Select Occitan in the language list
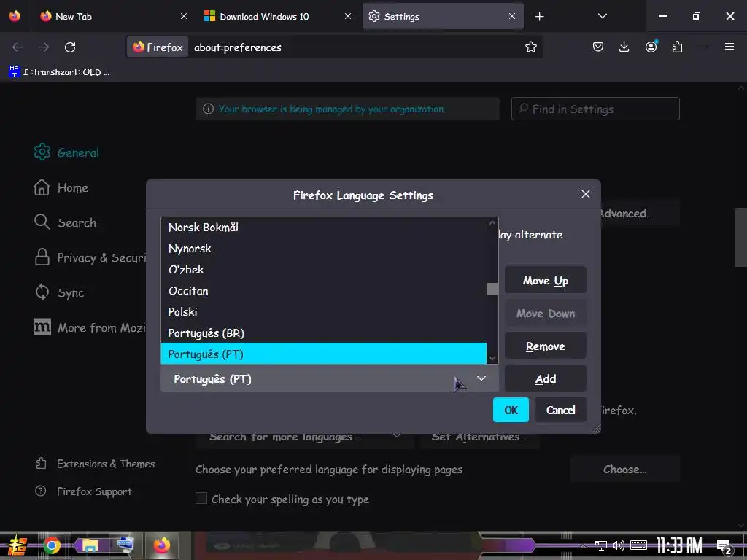The width and height of the screenshot is (747, 560). (x=323, y=290)
